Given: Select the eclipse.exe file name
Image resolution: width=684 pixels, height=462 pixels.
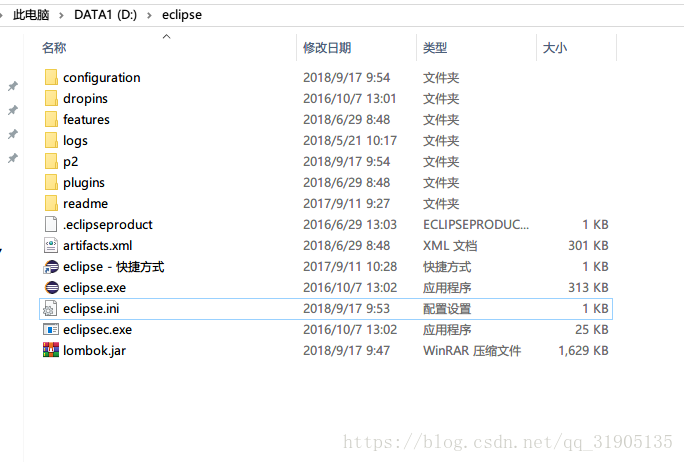Looking at the screenshot, I should (x=95, y=288).
